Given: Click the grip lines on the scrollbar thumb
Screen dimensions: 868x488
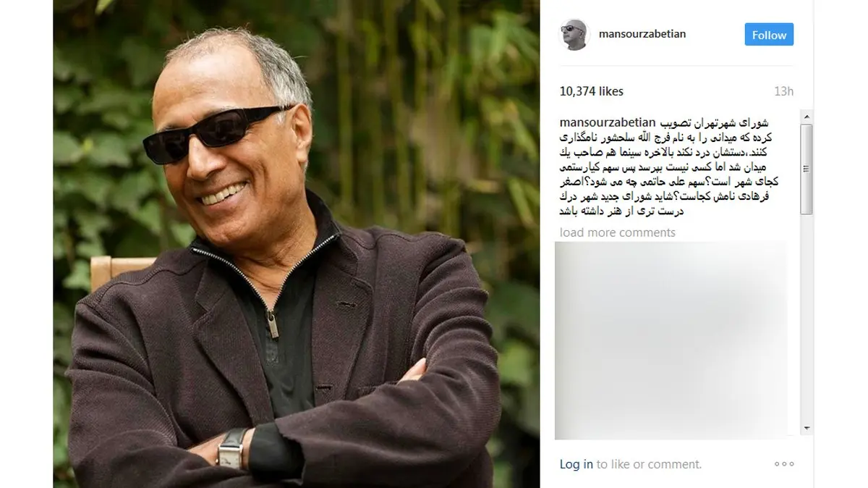Looking at the screenshot, I should pos(807,169).
